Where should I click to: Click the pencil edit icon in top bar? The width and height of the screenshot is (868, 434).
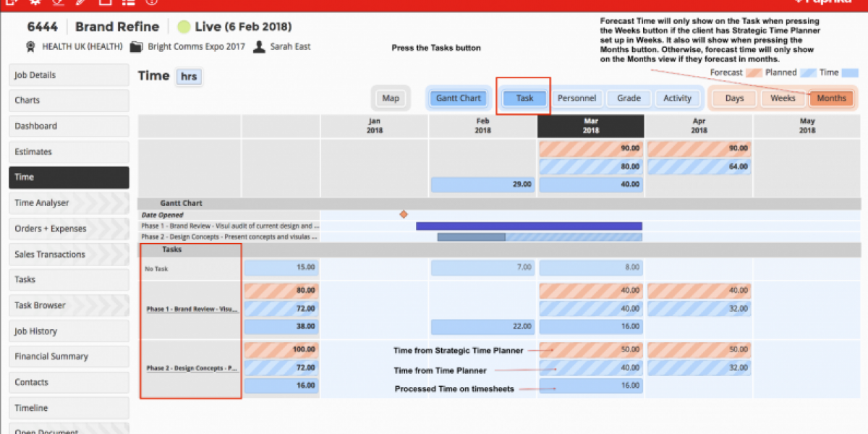80,3
